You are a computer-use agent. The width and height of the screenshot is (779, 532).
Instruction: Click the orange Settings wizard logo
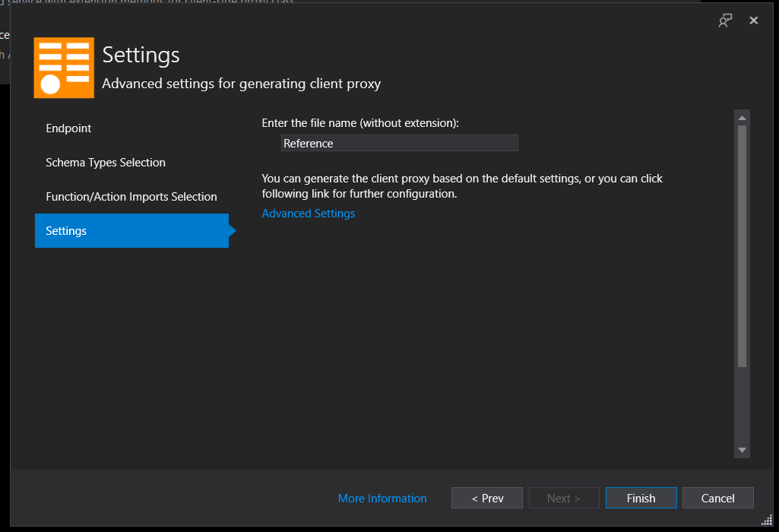coord(64,68)
